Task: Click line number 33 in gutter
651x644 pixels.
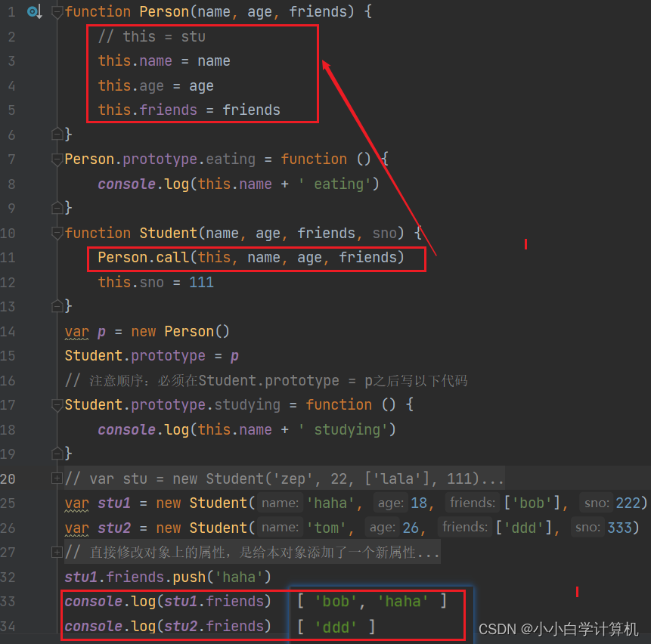Action: 8,601
